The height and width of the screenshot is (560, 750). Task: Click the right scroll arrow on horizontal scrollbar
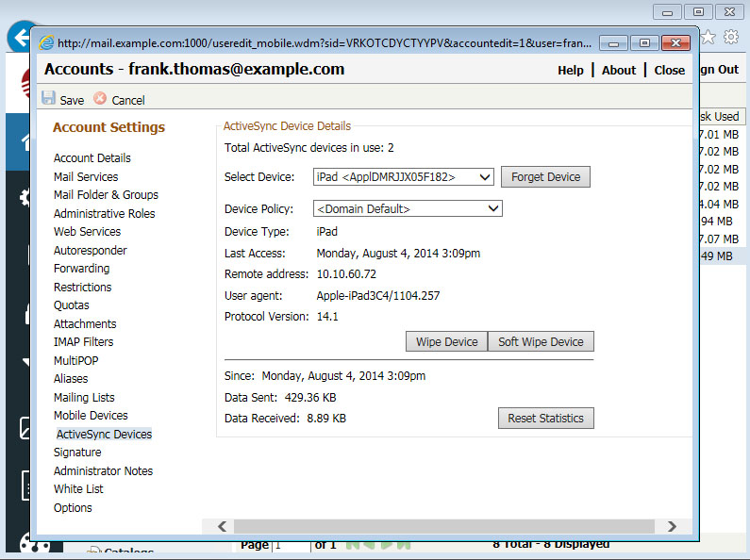[672, 527]
